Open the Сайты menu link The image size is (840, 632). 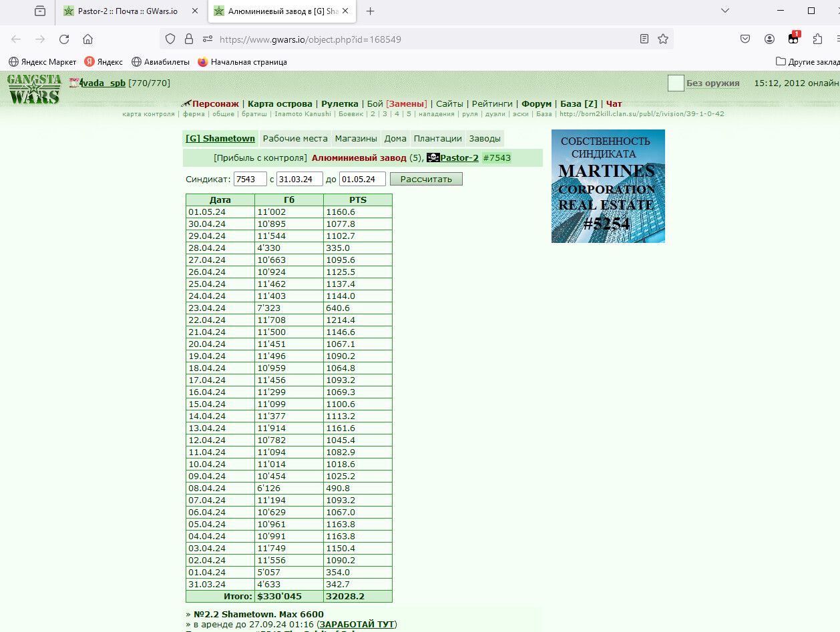point(449,103)
